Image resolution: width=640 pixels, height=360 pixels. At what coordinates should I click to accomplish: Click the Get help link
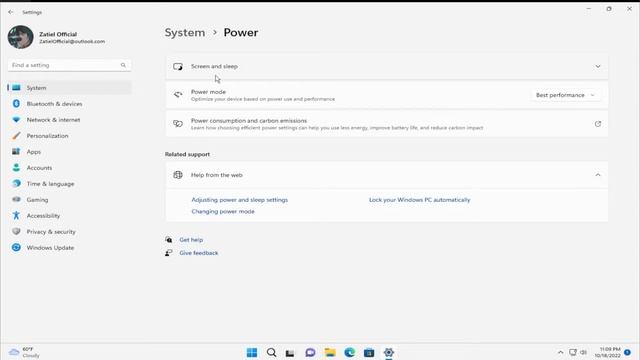coord(191,240)
